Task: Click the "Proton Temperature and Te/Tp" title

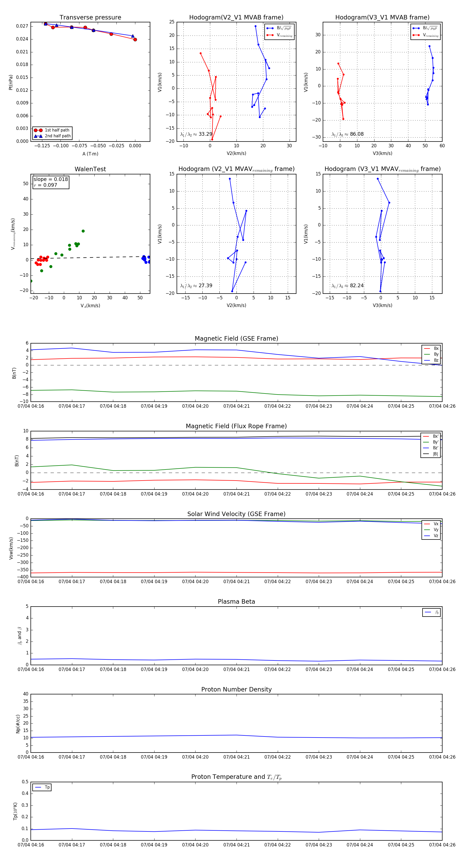Action: pos(236,777)
